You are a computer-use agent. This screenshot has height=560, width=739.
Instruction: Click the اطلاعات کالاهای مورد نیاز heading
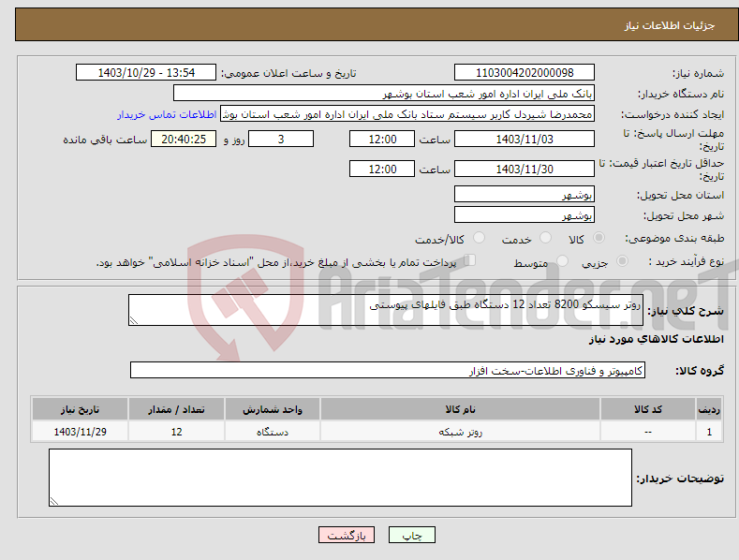656,339
